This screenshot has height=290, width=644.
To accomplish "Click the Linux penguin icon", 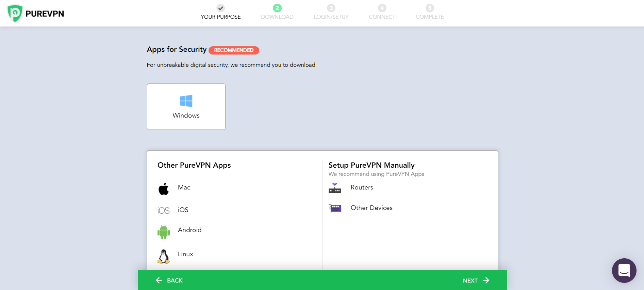I will coord(164,257).
